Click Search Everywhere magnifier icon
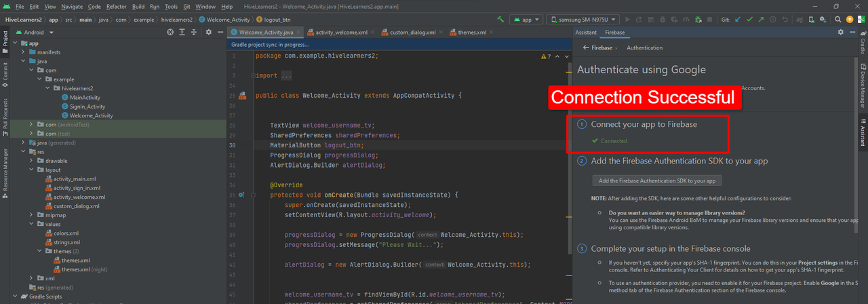The height and width of the screenshot is (304, 868). point(837,20)
